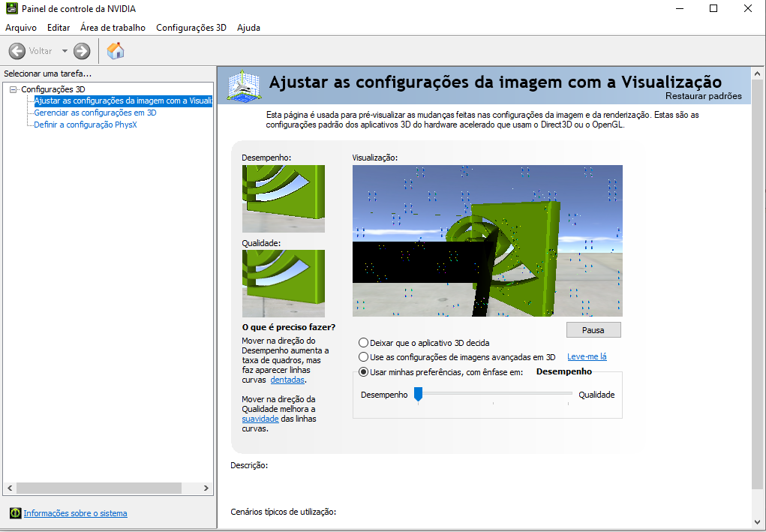The height and width of the screenshot is (532, 766).
Task: Click the main panel vertical scrollbar thumb
Action: pos(757,284)
